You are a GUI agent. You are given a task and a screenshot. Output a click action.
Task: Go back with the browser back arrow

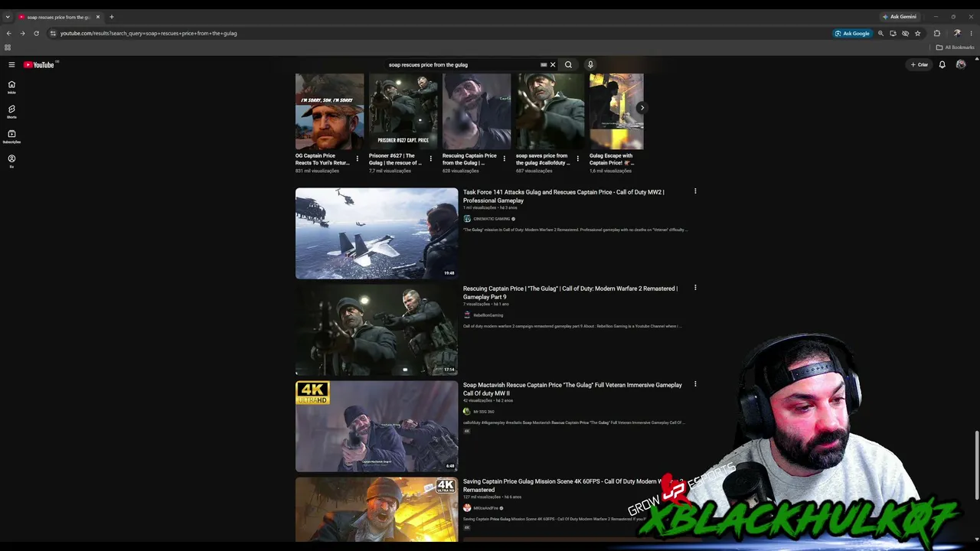click(x=8, y=34)
